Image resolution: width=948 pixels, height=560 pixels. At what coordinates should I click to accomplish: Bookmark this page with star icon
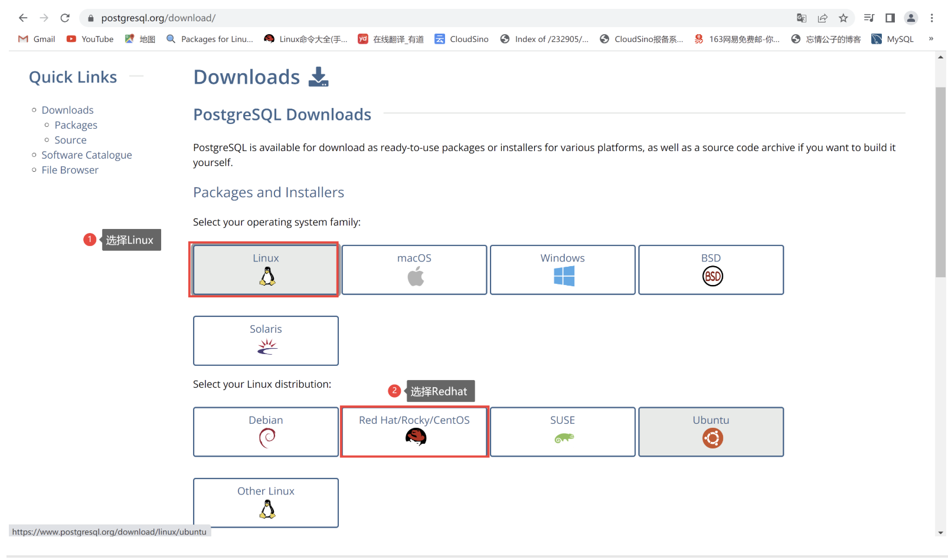pyautogui.click(x=844, y=18)
